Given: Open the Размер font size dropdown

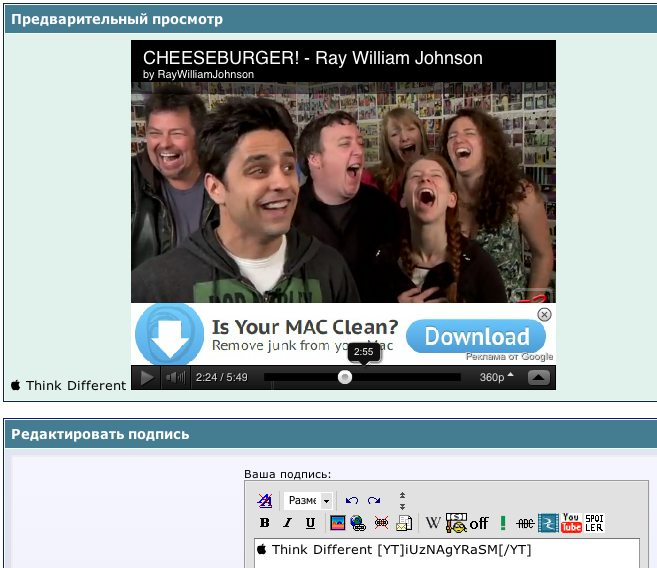Looking at the screenshot, I should tap(308, 501).
